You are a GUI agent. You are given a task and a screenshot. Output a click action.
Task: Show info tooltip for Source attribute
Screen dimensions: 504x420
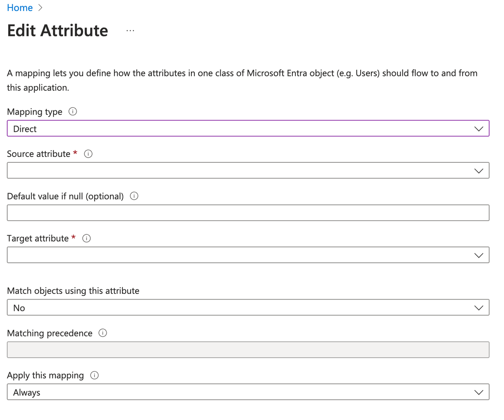point(88,154)
